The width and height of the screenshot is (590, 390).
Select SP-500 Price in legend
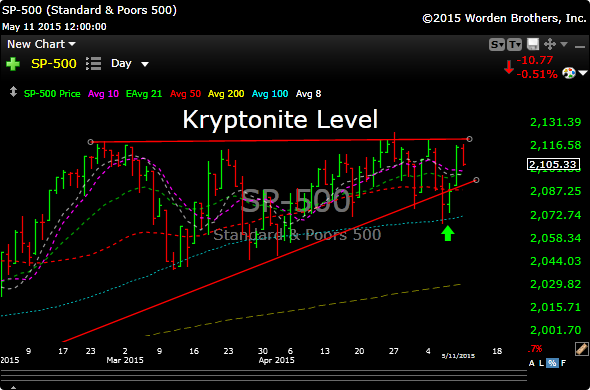click(x=52, y=94)
